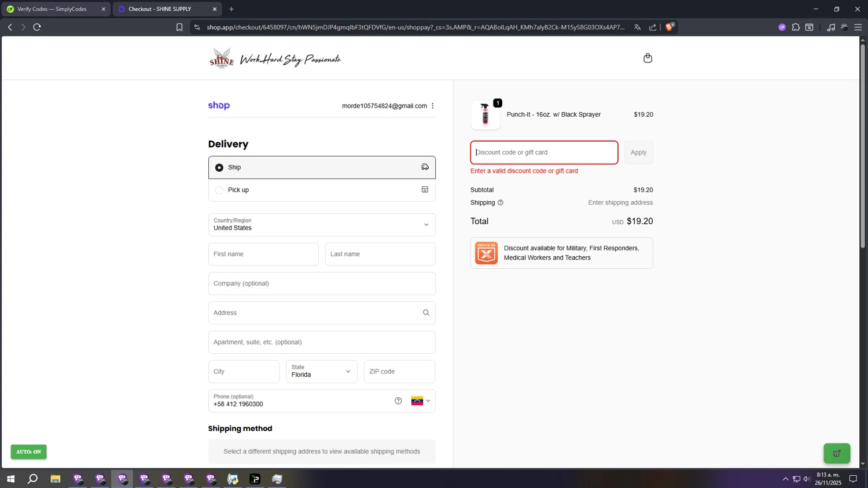Image resolution: width=868 pixels, height=488 pixels.
Task: Open account options beside the email
Action: [x=432, y=106]
